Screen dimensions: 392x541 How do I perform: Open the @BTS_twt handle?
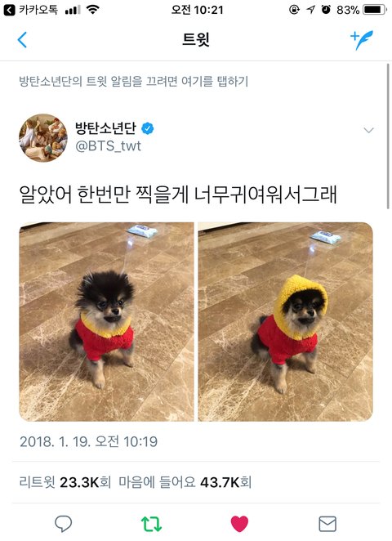pos(108,146)
